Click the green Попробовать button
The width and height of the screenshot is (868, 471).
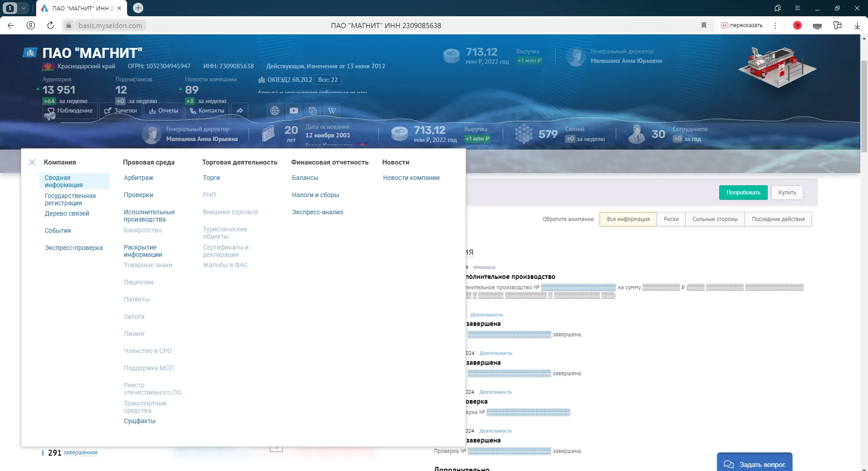743,193
